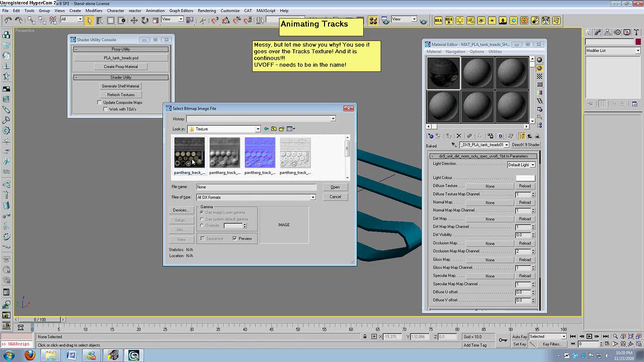This screenshot has height=362, width=644.
Task: Open the Files of type dropdown
Action: coord(313,197)
